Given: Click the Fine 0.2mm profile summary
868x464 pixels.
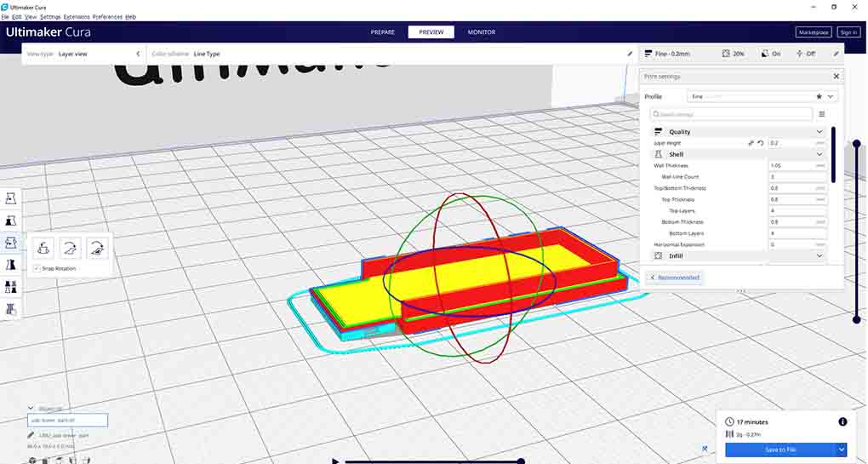Looking at the screenshot, I should [x=667, y=54].
